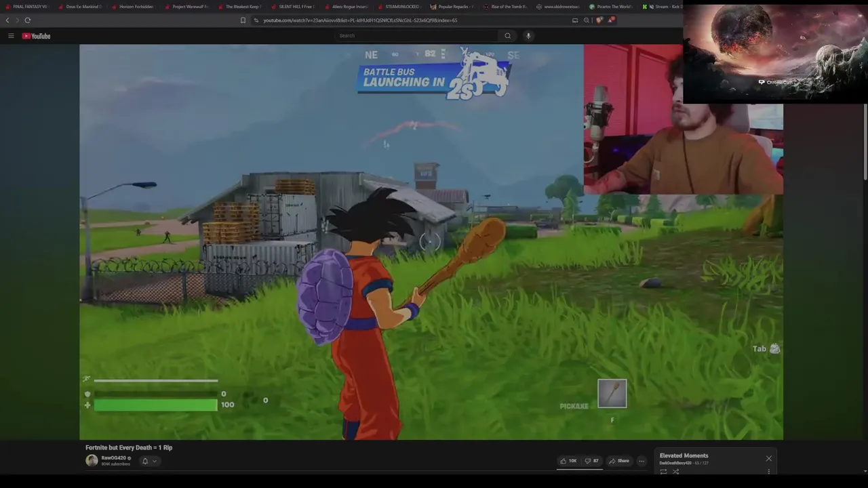
Task: Click the Share button
Action: [619, 461]
